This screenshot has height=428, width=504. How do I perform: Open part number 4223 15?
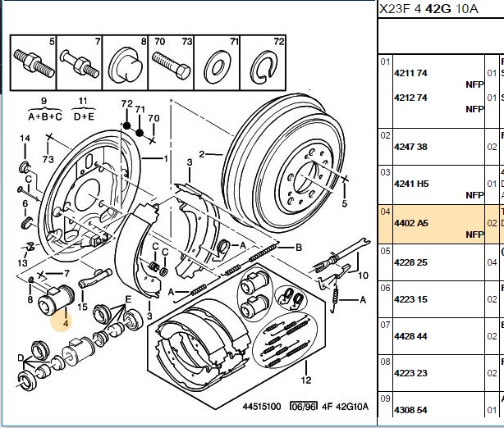pyautogui.click(x=410, y=299)
